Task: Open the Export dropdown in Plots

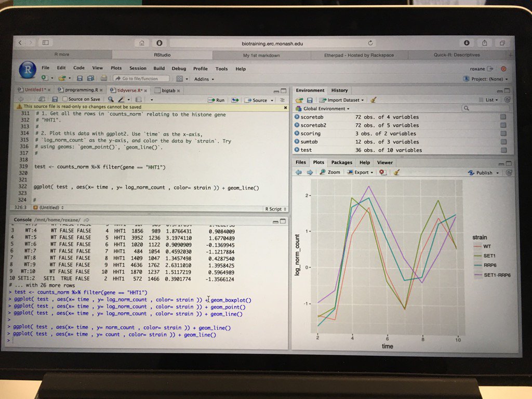Action: click(x=361, y=172)
